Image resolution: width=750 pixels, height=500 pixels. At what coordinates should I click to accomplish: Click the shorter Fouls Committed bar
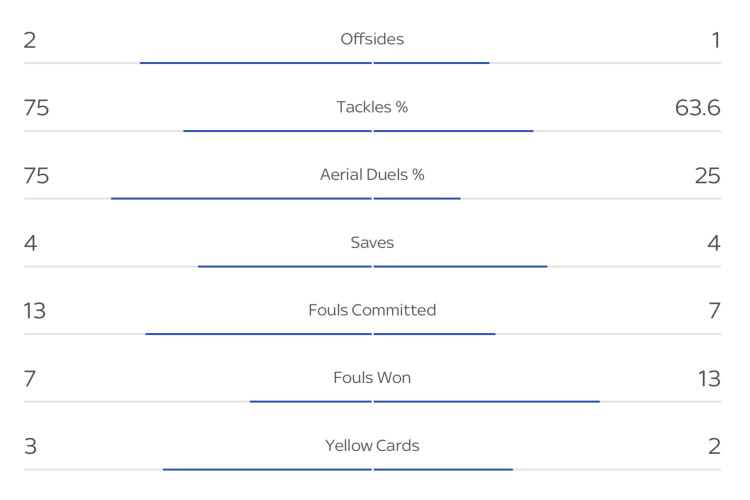(x=435, y=334)
